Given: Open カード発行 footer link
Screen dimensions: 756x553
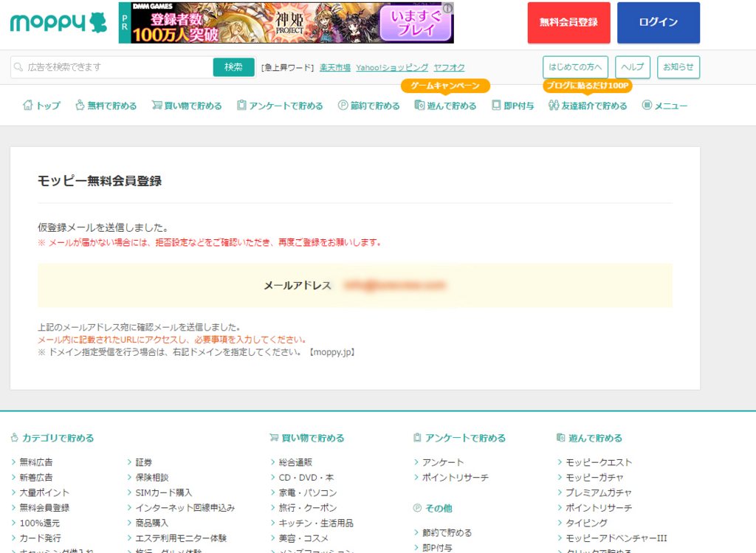Looking at the screenshot, I should point(41,538).
